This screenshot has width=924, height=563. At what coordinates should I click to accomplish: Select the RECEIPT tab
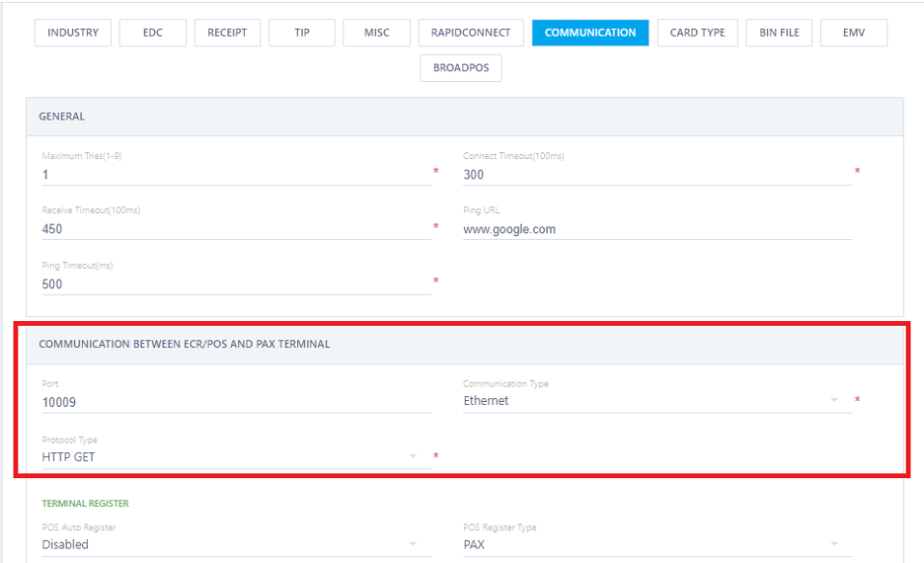tap(227, 33)
